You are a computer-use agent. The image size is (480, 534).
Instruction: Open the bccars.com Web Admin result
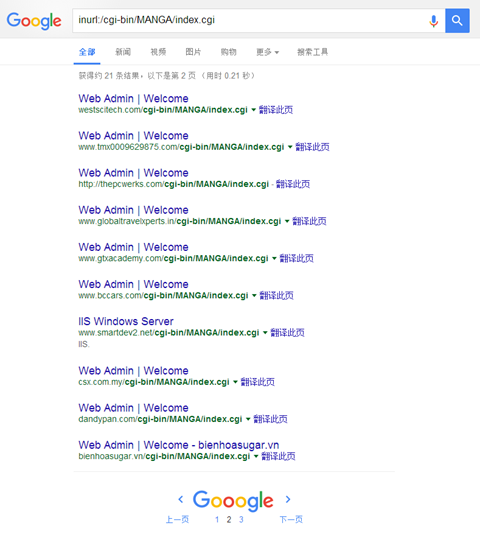[x=133, y=284]
